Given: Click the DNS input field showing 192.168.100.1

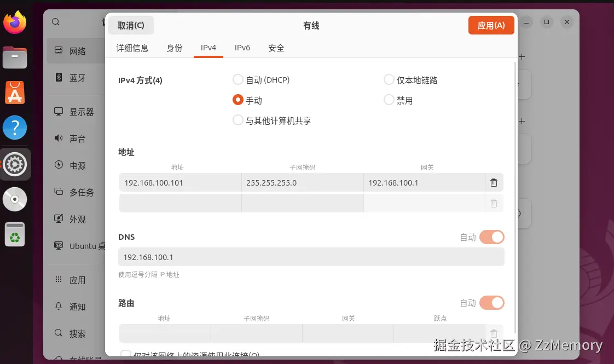Looking at the screenshot, I should pos(311,257).
